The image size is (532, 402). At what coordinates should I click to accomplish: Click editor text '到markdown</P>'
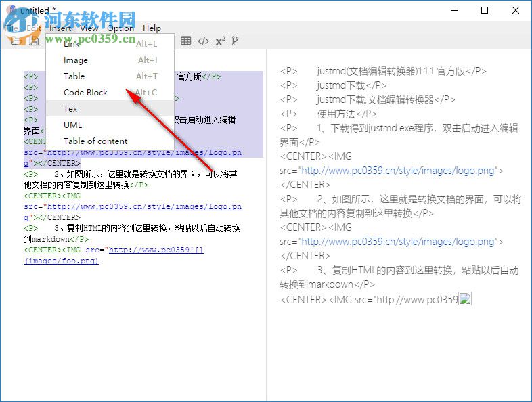coord(56,239)
